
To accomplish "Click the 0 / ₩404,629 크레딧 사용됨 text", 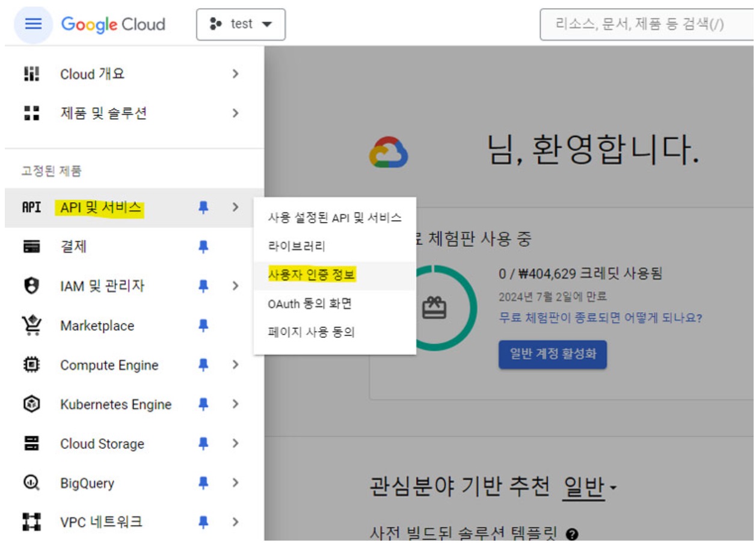I will click(580, 274).
